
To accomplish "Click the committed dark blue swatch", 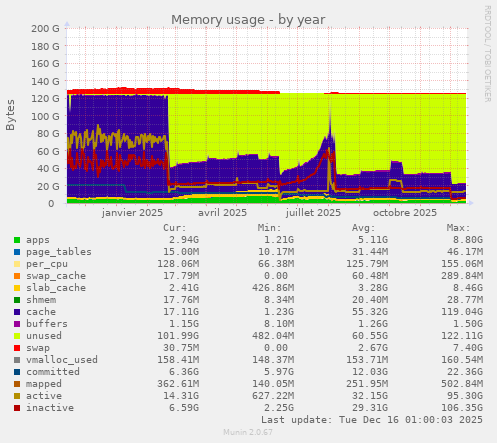I will [17, 372].
